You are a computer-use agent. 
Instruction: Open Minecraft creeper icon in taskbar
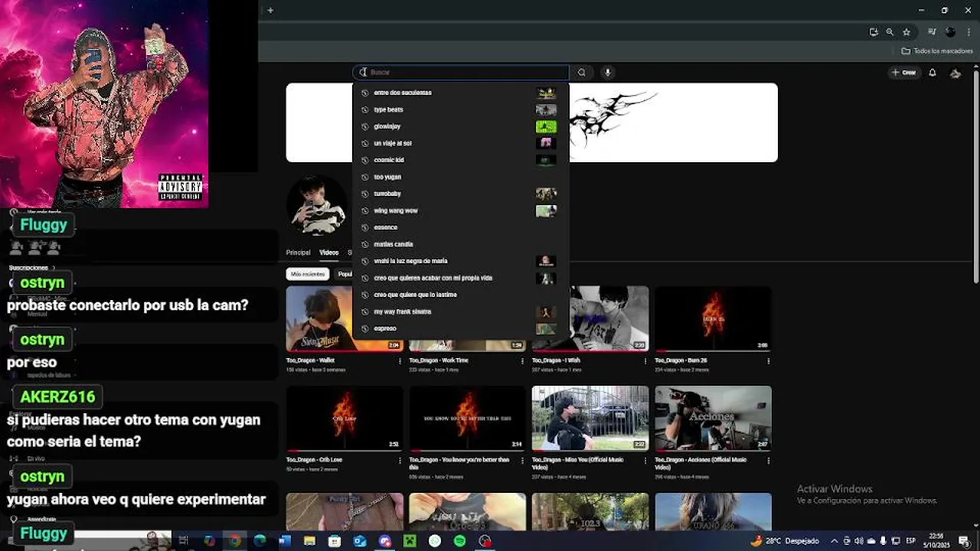coord(410,541)
